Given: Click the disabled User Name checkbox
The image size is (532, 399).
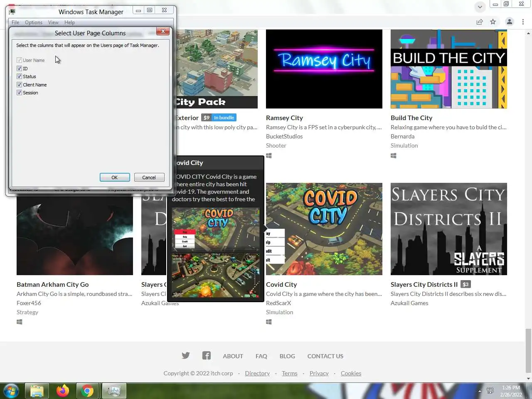Looking at the screenshot, I should 19,60.
